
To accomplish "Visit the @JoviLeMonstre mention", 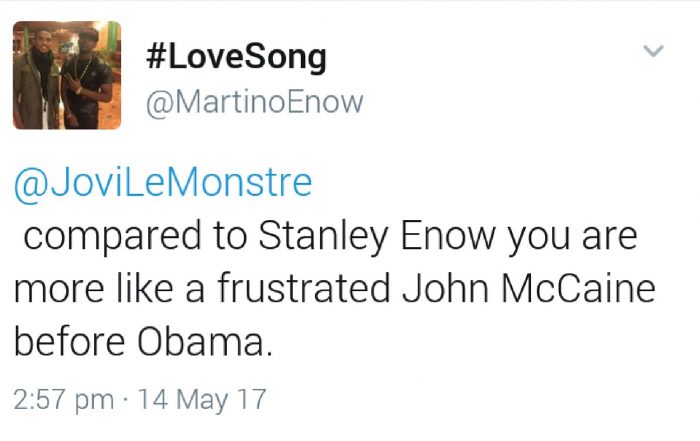I will tap(163, 183).
